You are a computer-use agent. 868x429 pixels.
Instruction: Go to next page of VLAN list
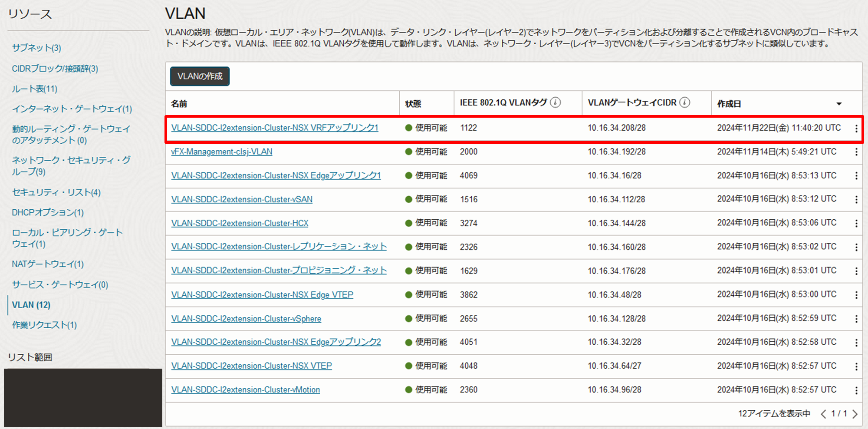click(855, 414)
